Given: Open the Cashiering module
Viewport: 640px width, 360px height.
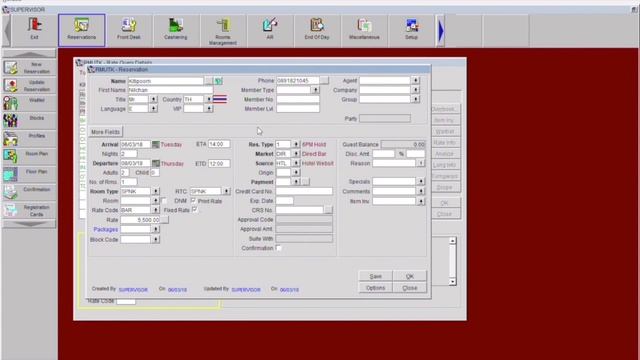Looking at the screenshot, I should click(x=176, y=30).
